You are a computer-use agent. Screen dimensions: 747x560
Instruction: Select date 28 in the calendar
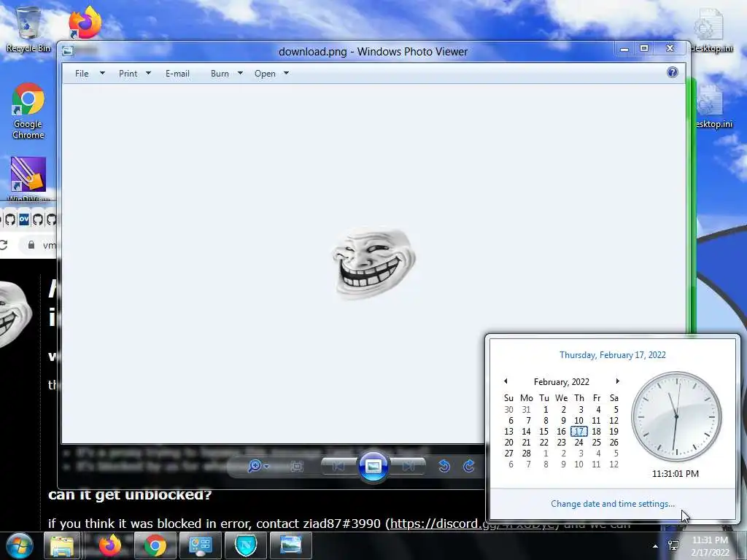(x=526, y=454)
